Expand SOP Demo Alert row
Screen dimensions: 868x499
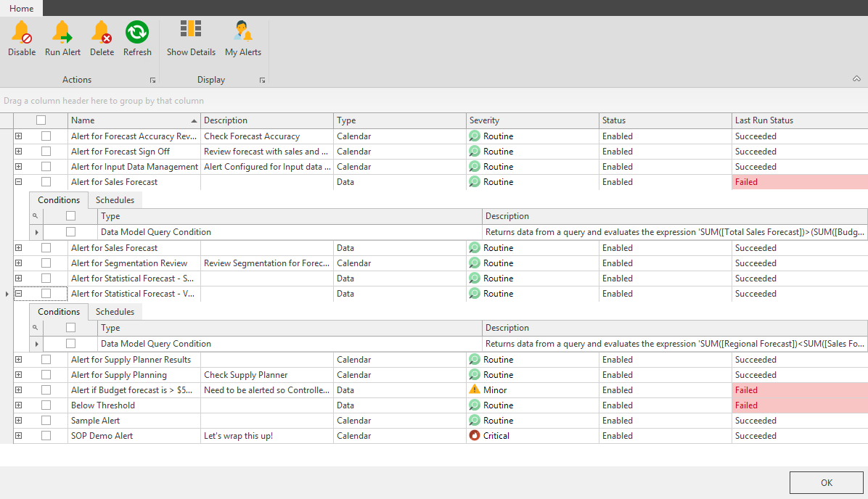19,435
